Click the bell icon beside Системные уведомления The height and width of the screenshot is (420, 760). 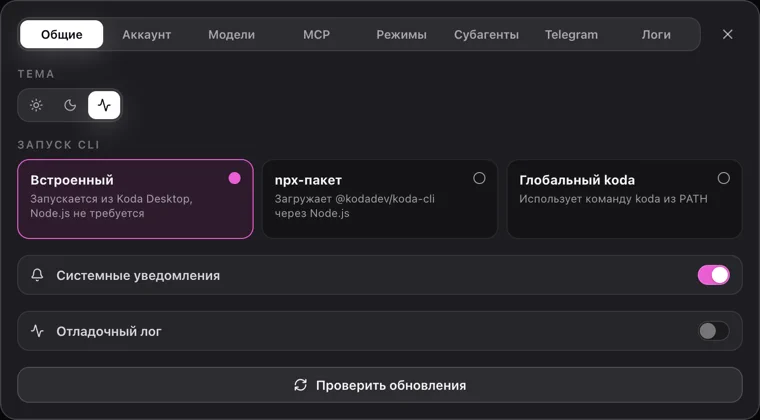(37, 275)
